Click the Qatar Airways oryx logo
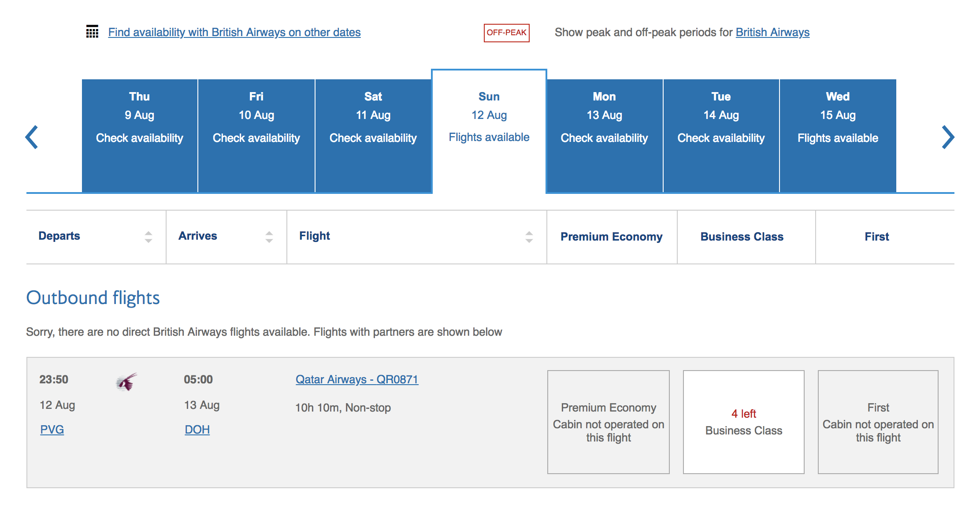The image size is (980, 512). [x=126, y=382]
